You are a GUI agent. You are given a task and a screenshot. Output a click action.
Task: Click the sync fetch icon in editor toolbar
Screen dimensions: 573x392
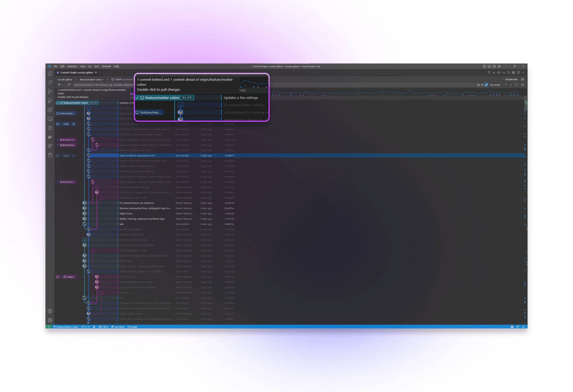[x=499, y=72]
